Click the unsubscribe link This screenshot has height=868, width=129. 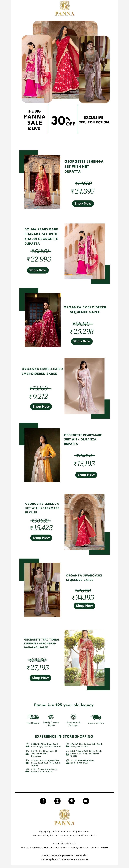coord(82,859)
